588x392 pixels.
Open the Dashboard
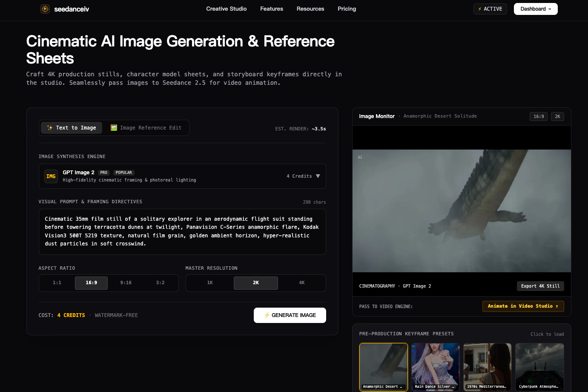[536, 9]
